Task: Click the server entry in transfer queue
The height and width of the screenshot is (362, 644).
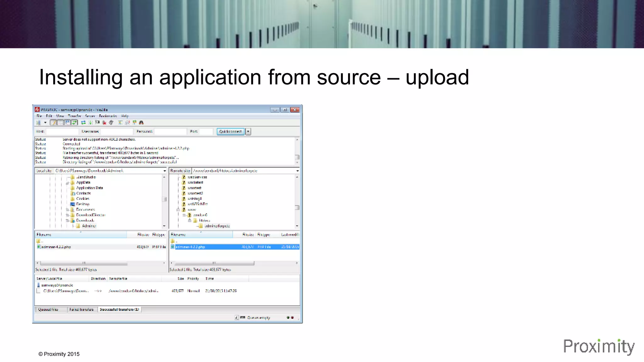Action: 55,285
